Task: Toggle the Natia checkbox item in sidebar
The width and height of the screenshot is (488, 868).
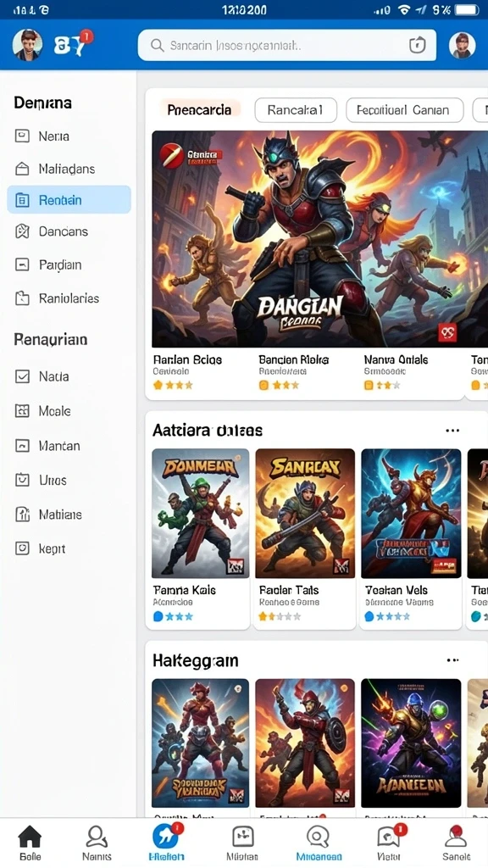Action: point(42,376)
